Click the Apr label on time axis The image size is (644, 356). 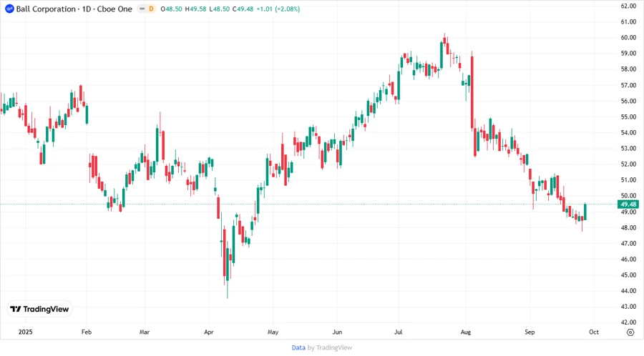pos(209,332)
